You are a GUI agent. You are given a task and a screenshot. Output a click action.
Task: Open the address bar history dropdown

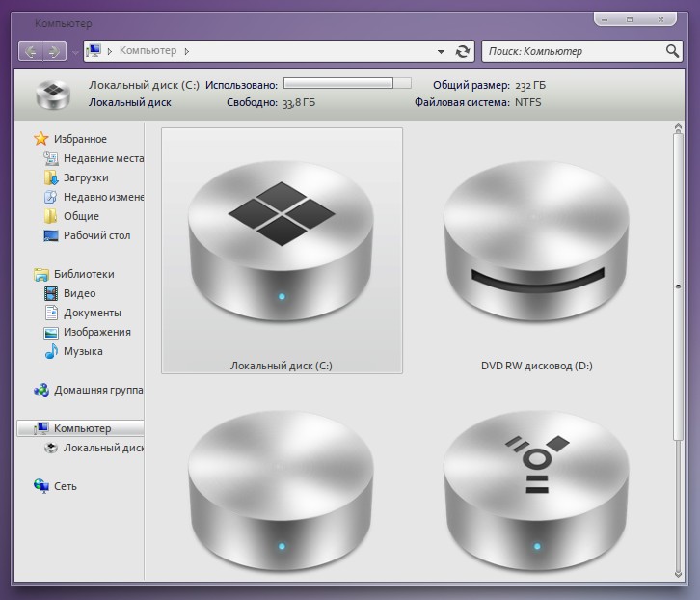click(x=441, y=52)
